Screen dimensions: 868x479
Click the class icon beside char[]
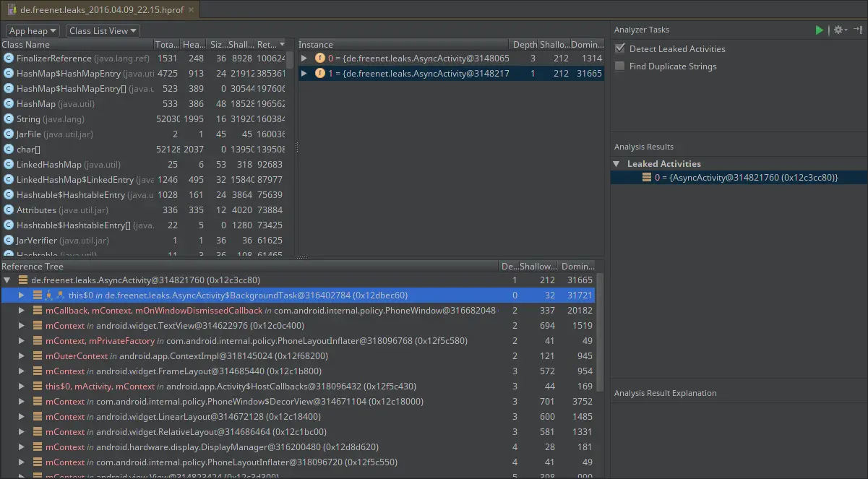(9, 149)
